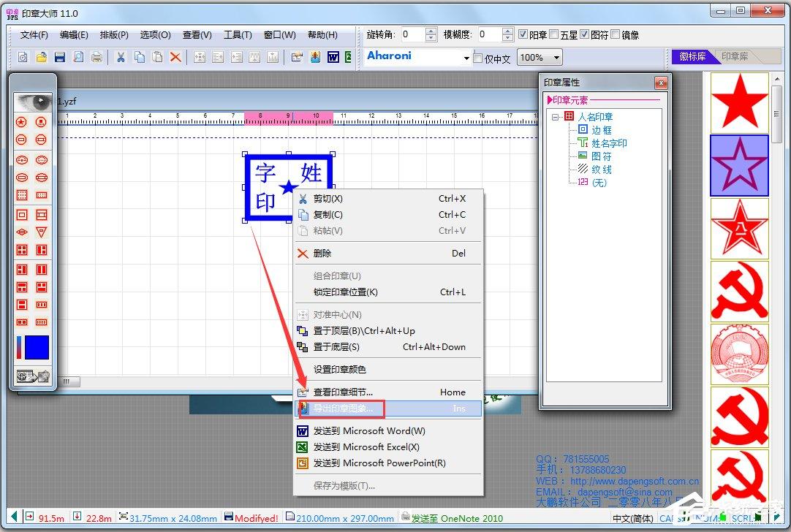
Task: Choose 导出印章图象... from the context menu
Action: tap(388, 408)
